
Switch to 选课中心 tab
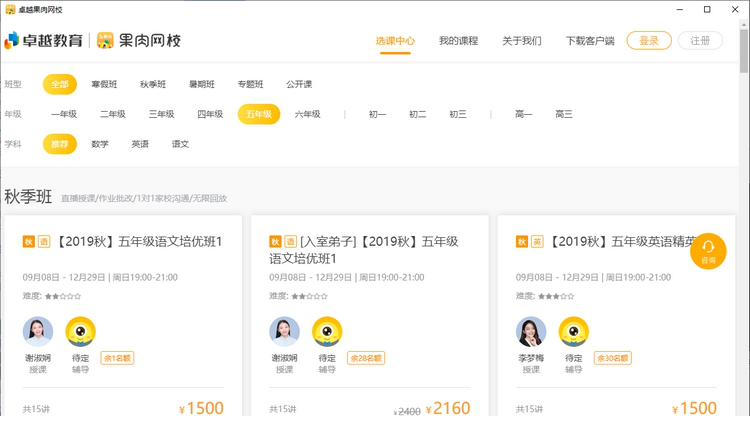coord(395,41)
